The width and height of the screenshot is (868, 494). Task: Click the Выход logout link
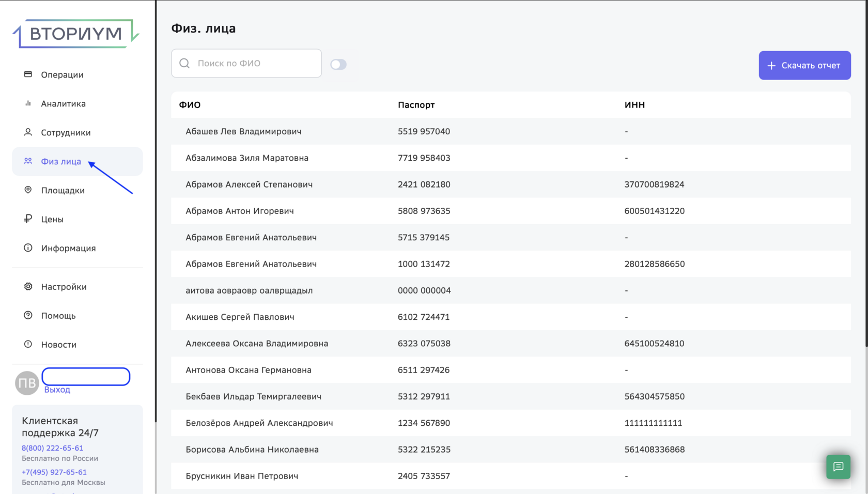click(57, 390)
